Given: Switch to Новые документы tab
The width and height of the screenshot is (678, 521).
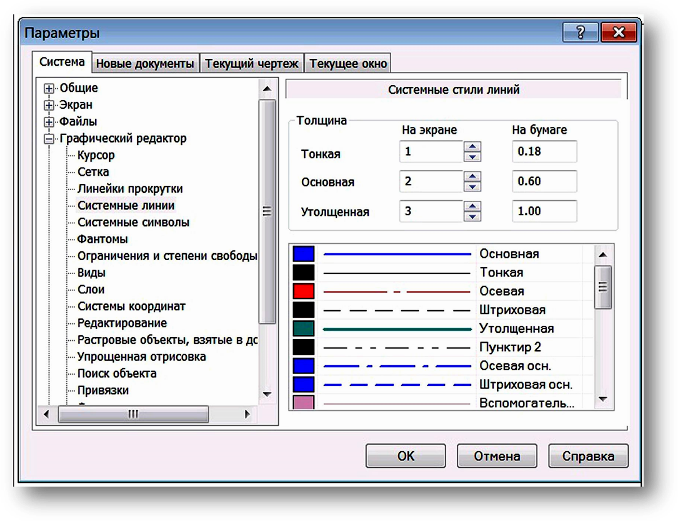Looking at the screenshot, I should click(x=146, y=63).
